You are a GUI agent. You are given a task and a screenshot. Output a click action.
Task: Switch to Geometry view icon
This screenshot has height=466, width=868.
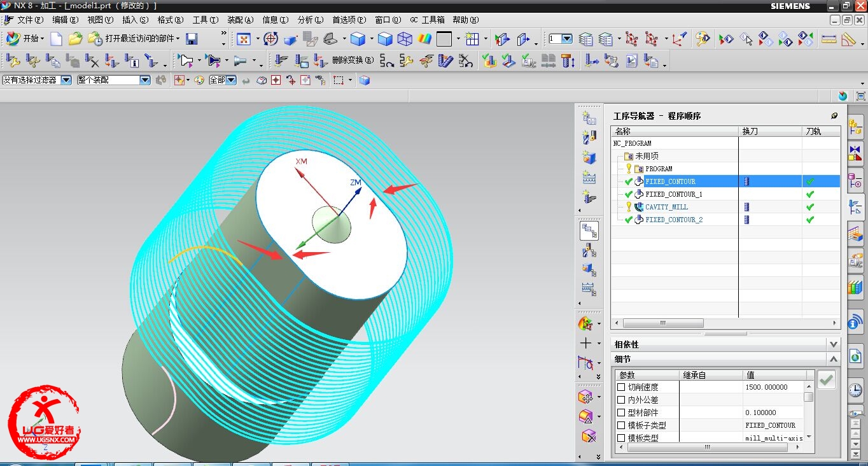(589, 270)
